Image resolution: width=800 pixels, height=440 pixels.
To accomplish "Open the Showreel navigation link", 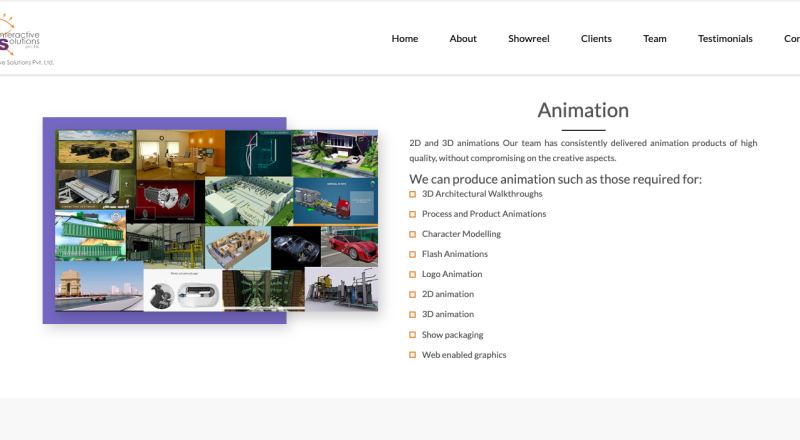I will tap(528, 39).
